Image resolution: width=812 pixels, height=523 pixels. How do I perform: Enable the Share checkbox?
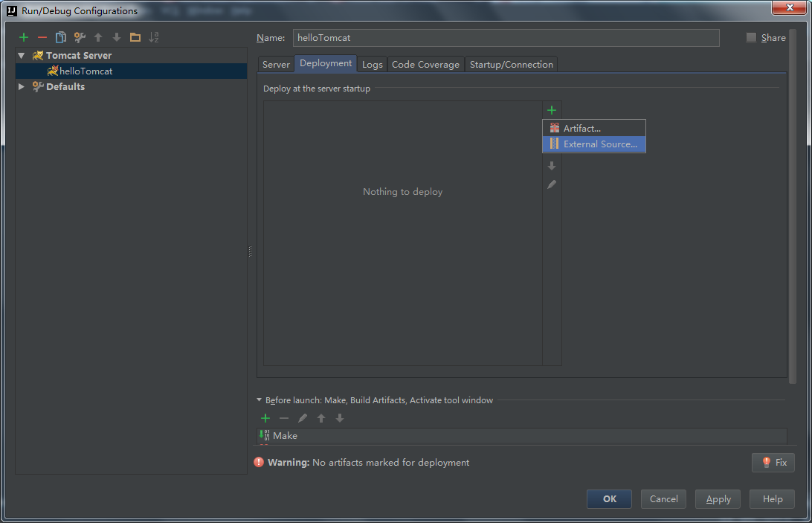[x=751, y=37]
